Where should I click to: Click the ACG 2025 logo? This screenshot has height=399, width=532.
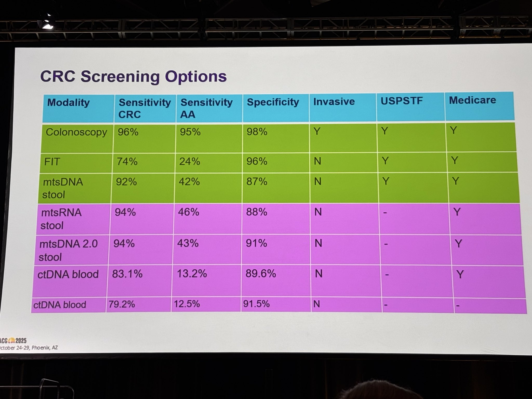[x=14, y=341]
